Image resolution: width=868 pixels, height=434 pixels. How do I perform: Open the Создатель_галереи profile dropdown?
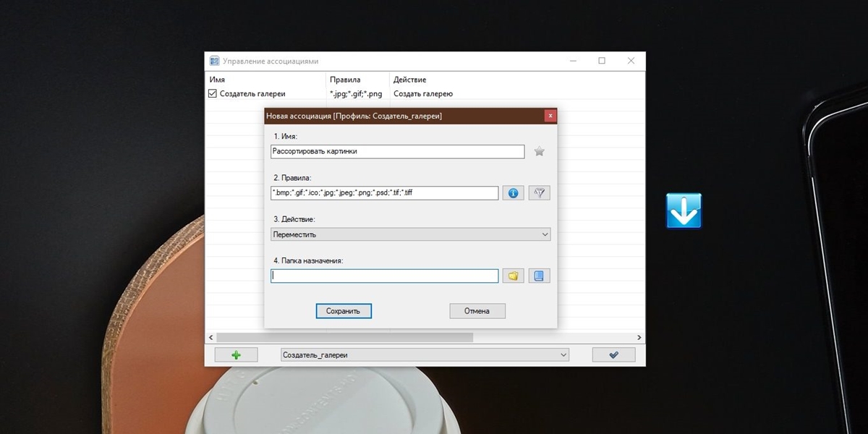[425, 355]
